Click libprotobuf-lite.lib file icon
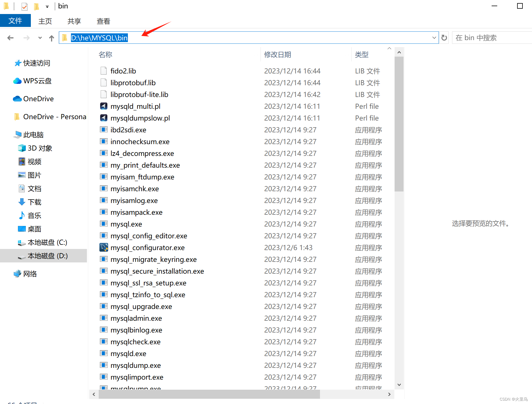532x404 pixels. pos(103,94)
